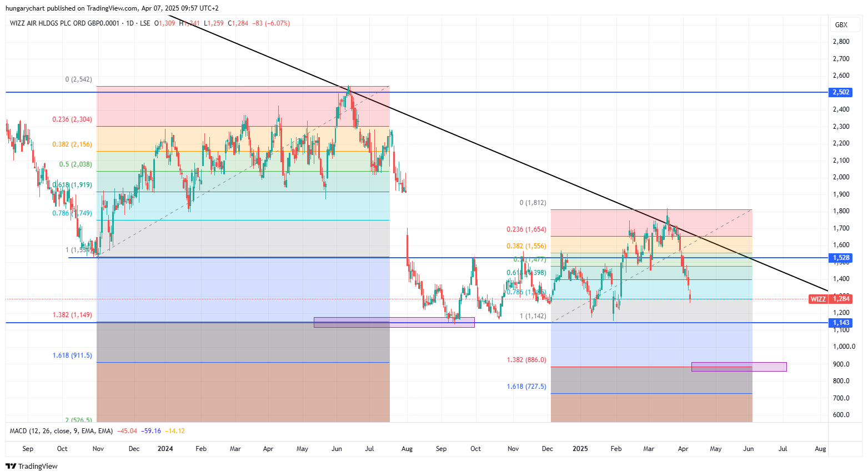Screen dimensions: 868x476
Task: Select Fibonacci label 2 (526.5)
Action: click(x=79, y=420)
